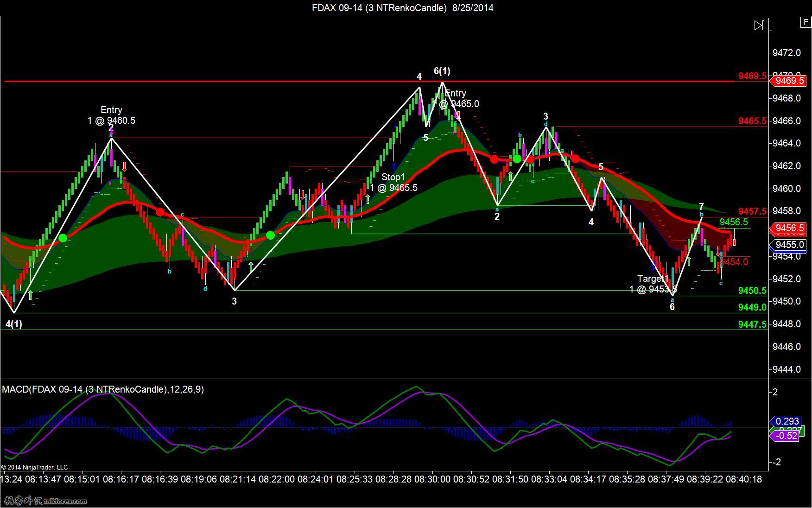Click the NinjaTrader LLC copyright text

coord(35,467)
